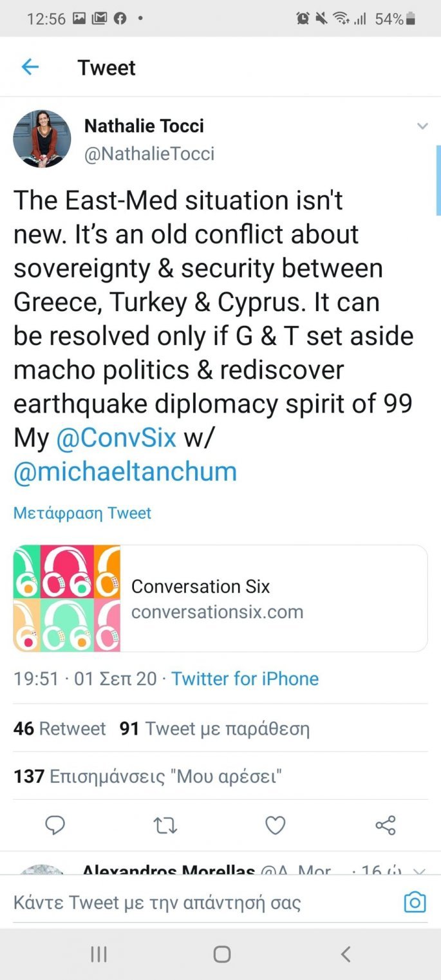View the 46 Retweet list
The width and height of the screenshot is (441, 980).
[59, 729]
